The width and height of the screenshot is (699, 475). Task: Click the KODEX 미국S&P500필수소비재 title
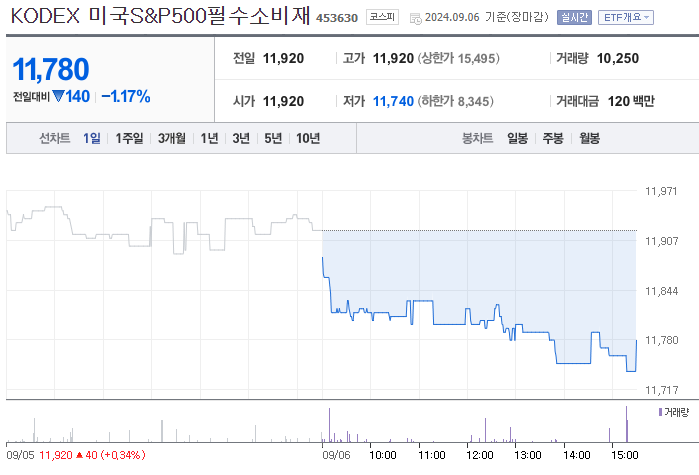click(x=160, y=16)
